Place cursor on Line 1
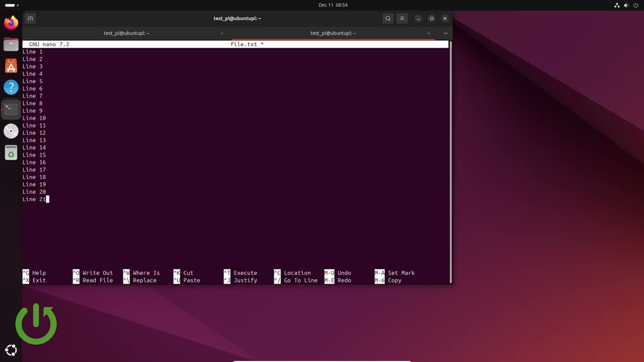The image size is (644, 362). pos(32,52)
